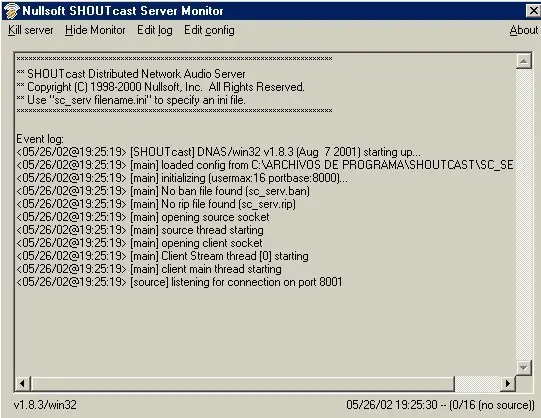Screen dimensions: 541x418
Task: Close the SHOUTcast Server Monitor window
Action: 533,10
